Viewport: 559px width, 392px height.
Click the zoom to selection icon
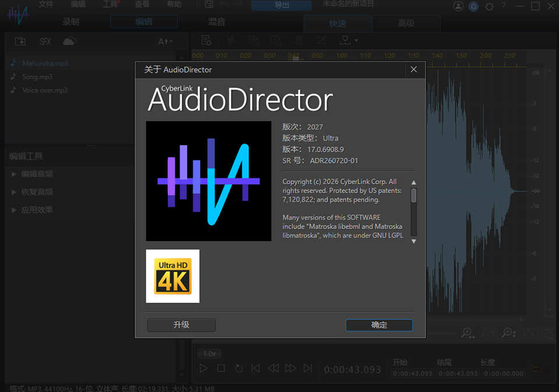point(547,334)
